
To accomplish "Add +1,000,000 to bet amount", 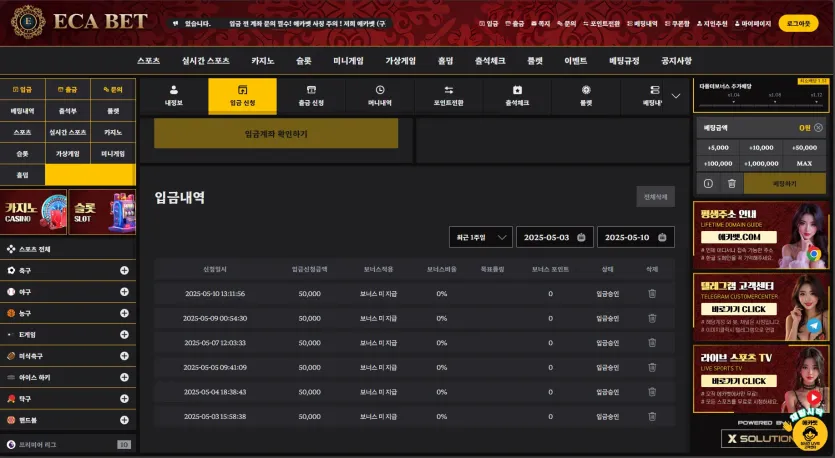I will point(761,163).
